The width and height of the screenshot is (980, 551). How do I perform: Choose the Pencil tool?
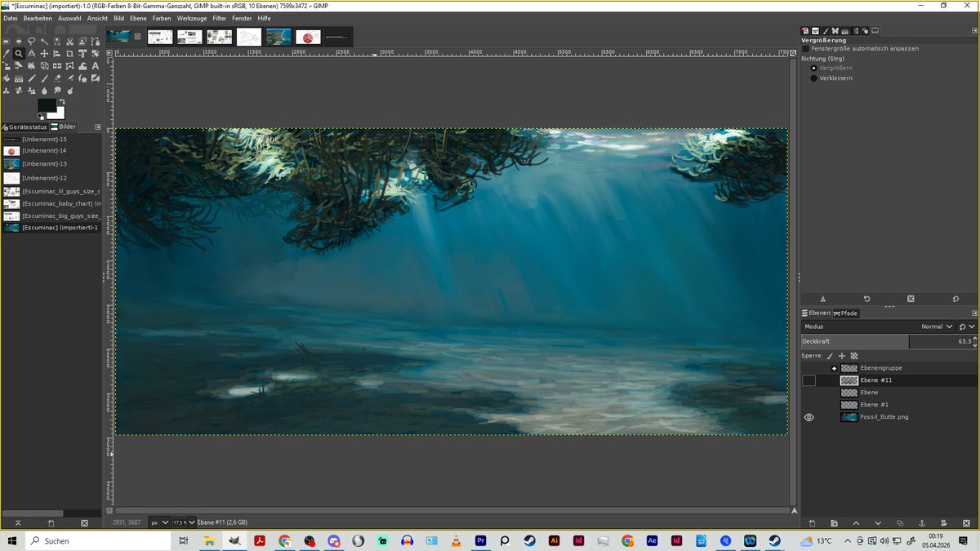pyautogui.click(x=31, y=78)
